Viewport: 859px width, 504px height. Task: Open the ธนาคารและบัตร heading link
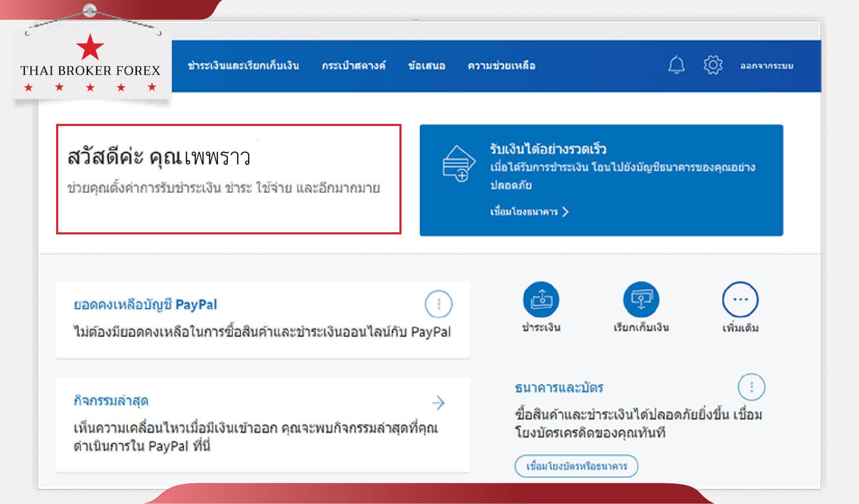(x=559, y=388)
